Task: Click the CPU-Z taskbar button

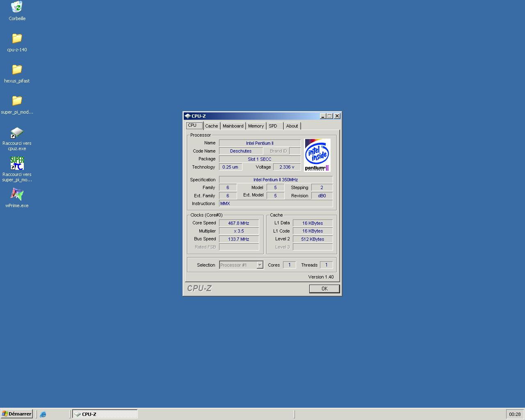Action: tap(105, 414)
